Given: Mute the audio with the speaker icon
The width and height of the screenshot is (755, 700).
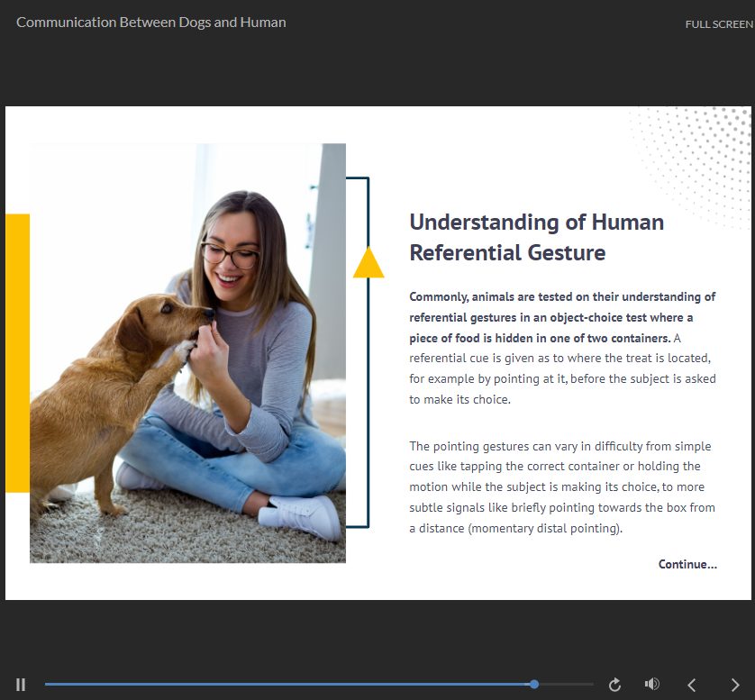Looking at the screenshot, I should (x=652, y=685).
